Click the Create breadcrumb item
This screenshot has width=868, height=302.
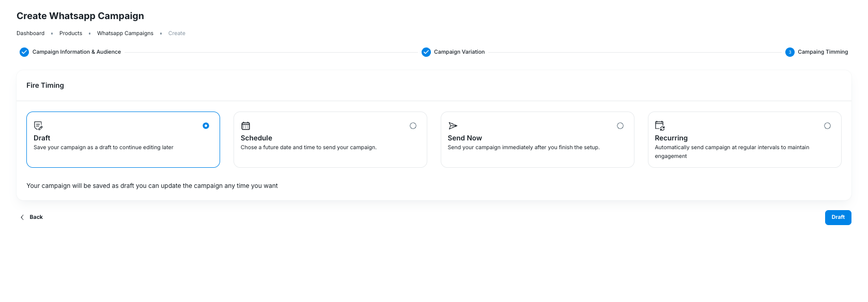(177, 33)
